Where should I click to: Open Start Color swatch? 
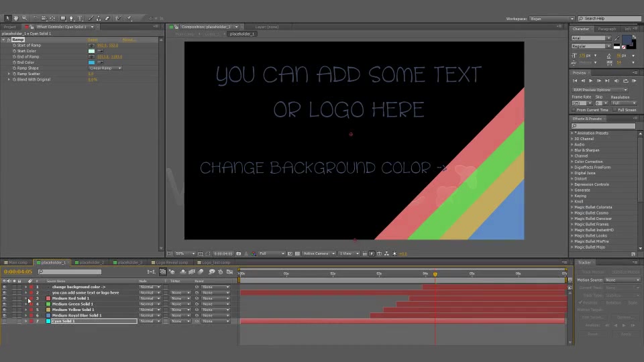click(x=92, y=51)
